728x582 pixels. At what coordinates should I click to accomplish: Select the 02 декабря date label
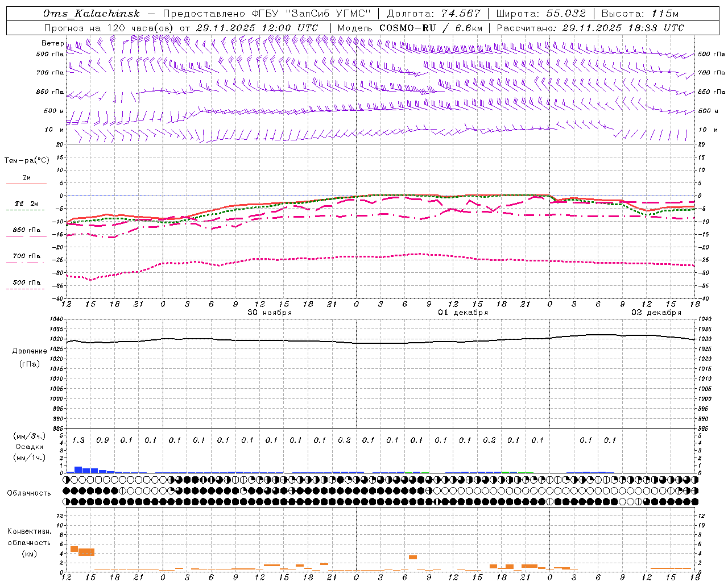click(656, 313)
